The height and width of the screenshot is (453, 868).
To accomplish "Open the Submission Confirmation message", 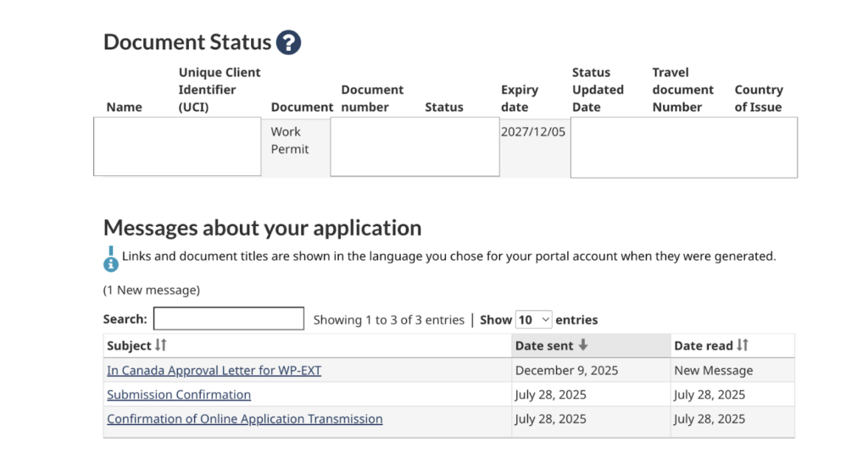I will 179,395.
